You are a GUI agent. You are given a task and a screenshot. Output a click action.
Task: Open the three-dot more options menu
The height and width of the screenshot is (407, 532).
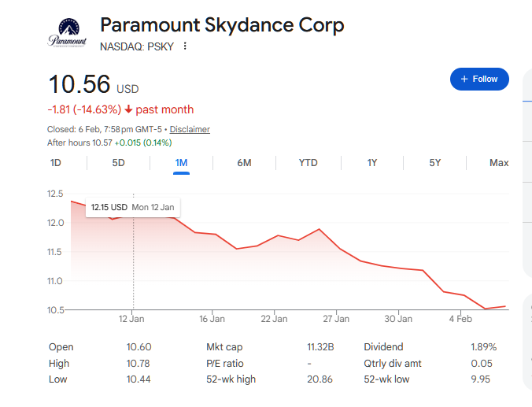[185, 46]
